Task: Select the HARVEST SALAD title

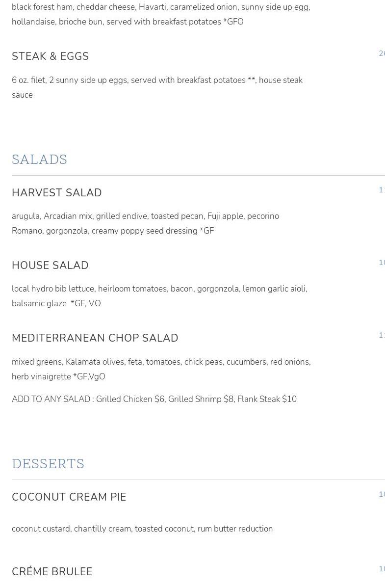Action: (x=57, y=193)
